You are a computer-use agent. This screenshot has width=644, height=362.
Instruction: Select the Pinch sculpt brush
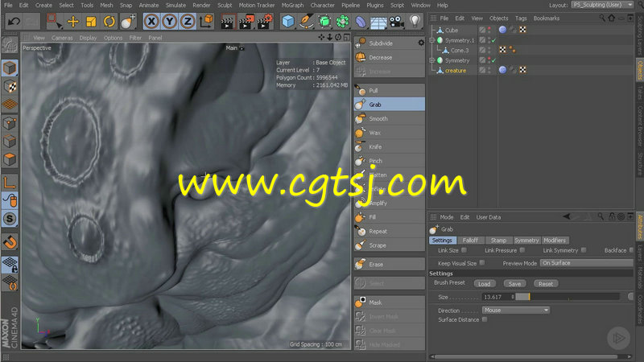point(390,161)
